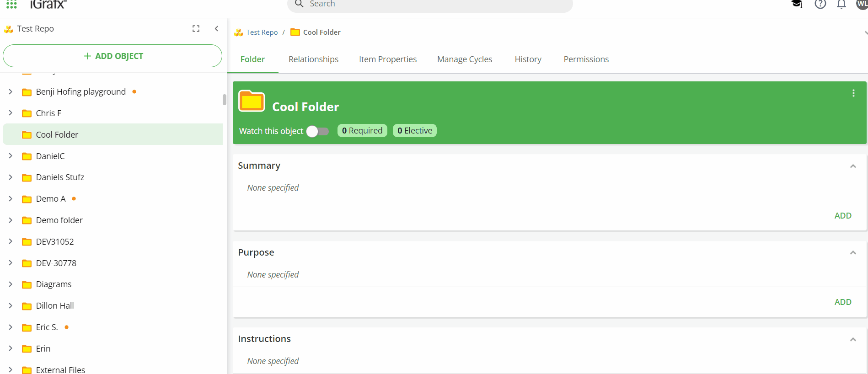This screenshot has height=374, width=868.
Task: Click the training graduation cap icon
Action: [797, 4]
